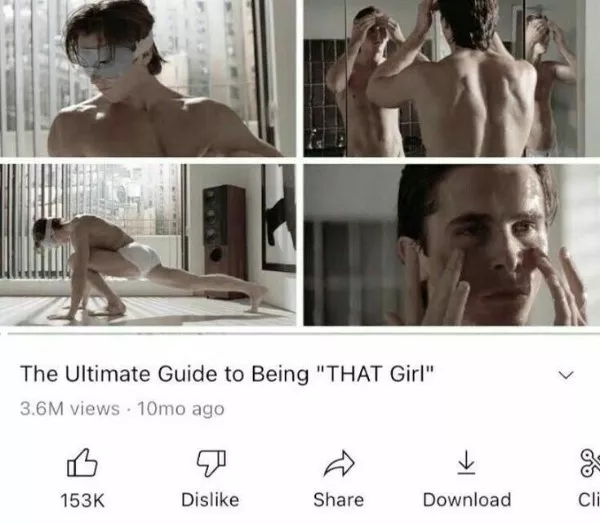
Task: Select bottom-left floor exercise frame
Action: pyautogui.click(x=148, y=245)
